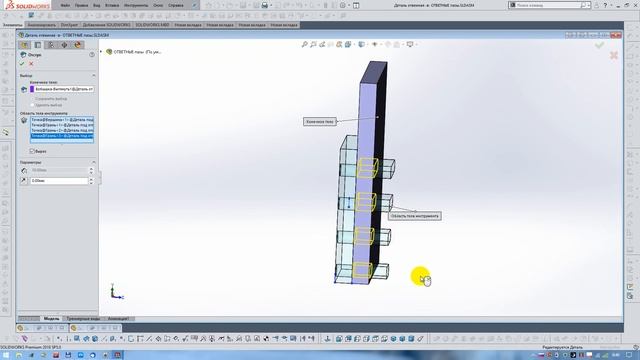
Task: Confirm with the graphics-corner green checkmark
Action: pos(599,45)
